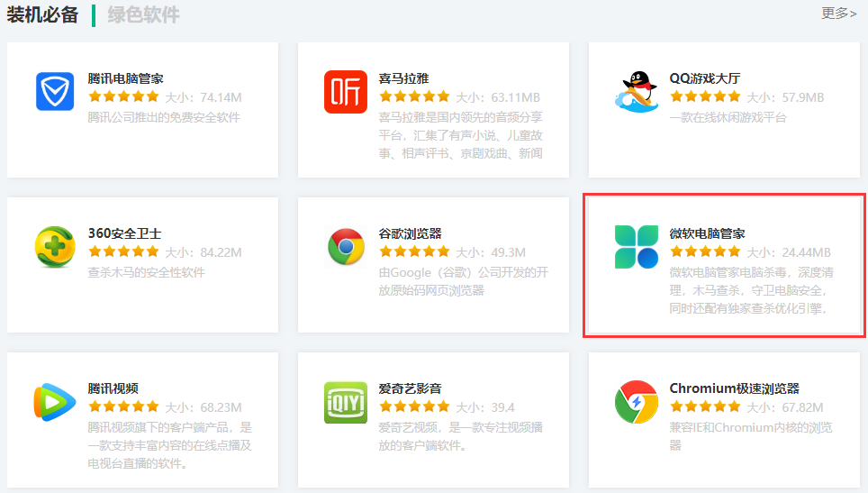Open the 腾讯视频 play-arrow icon
This screenshot has width=868, height=493.
tap(55, 402)
